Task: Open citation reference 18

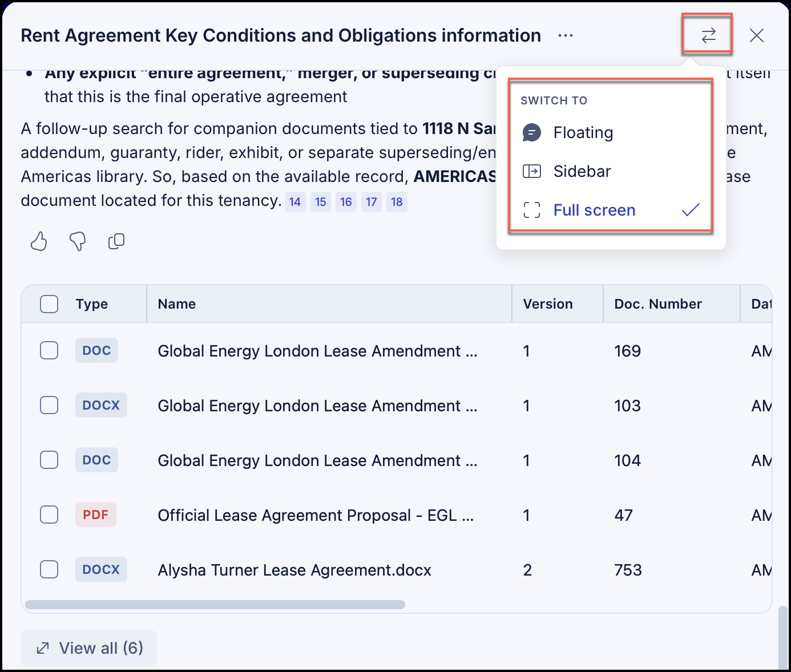Action: [397, 202]
